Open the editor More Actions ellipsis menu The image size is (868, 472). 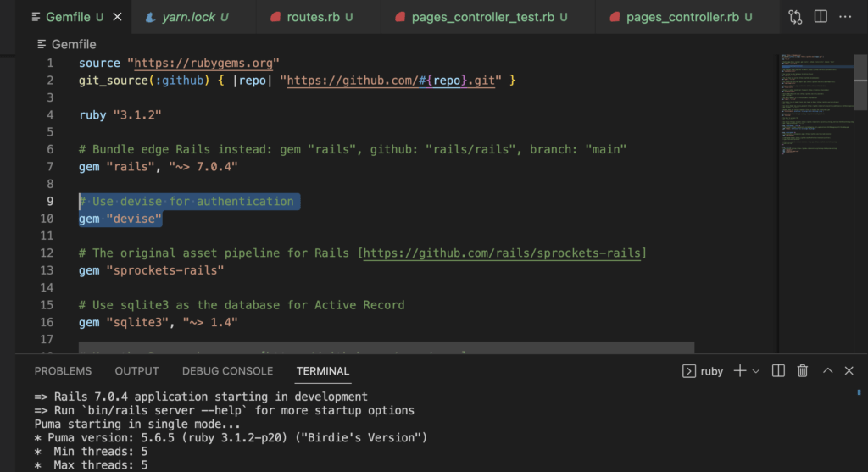846,17
